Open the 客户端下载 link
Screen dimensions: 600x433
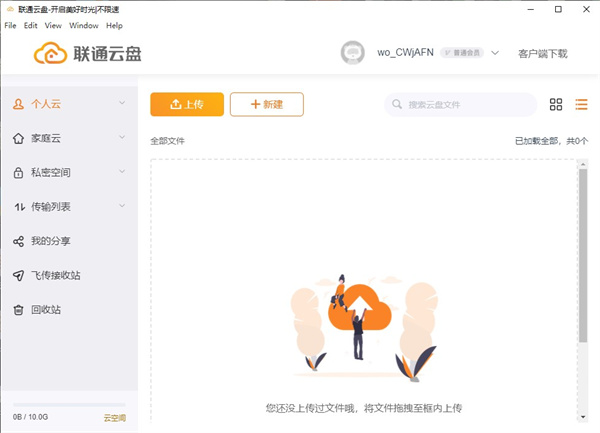[x=543, y=54]
